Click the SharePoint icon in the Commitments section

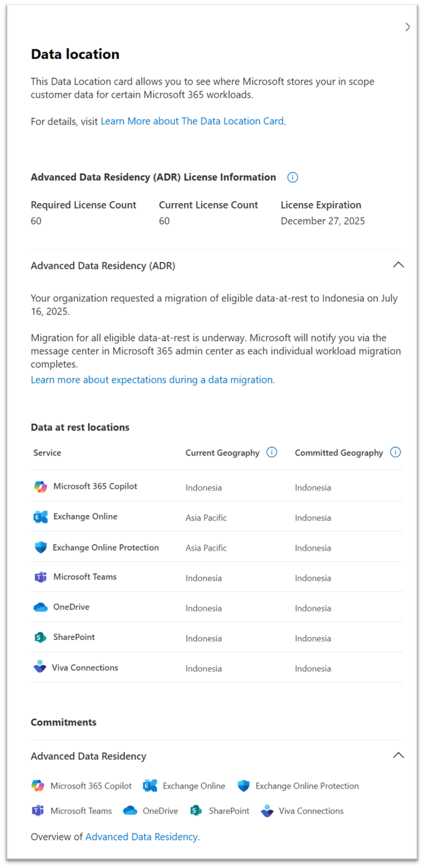194,810
